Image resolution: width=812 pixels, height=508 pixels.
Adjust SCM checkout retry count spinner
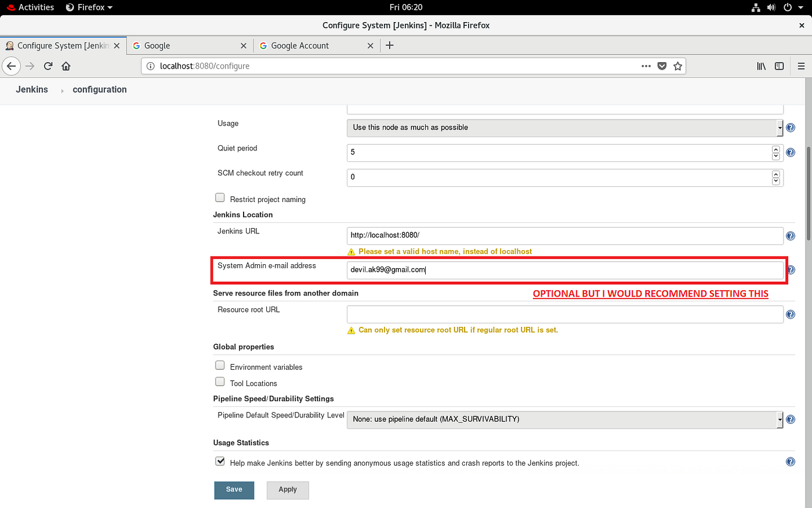coord(776,178)
